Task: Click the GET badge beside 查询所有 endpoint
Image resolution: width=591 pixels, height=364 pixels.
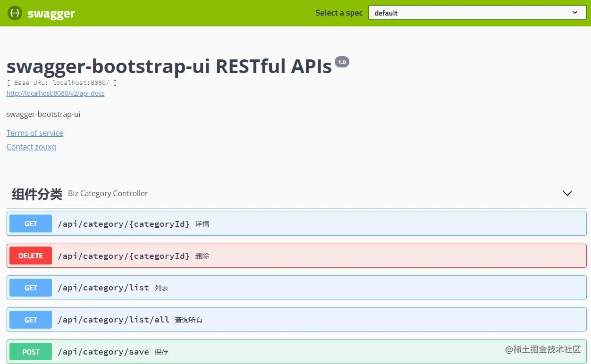Action: coord(31,320)
